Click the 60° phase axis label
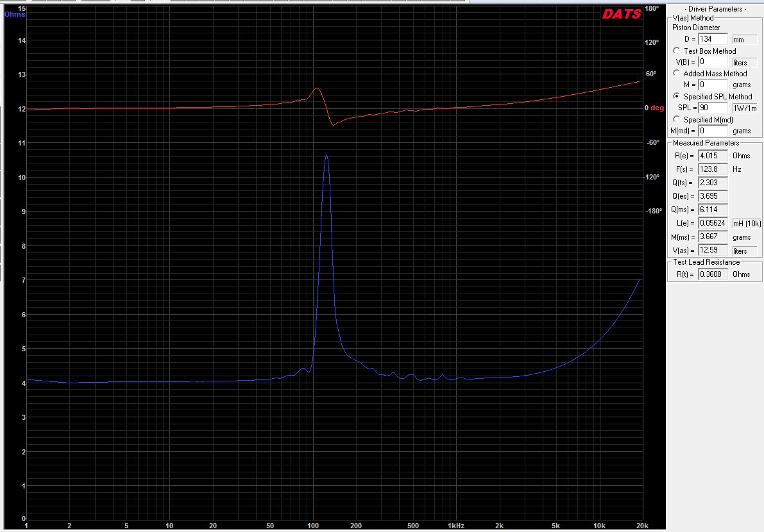Viewport: 764px width, 532px height. 651,74
